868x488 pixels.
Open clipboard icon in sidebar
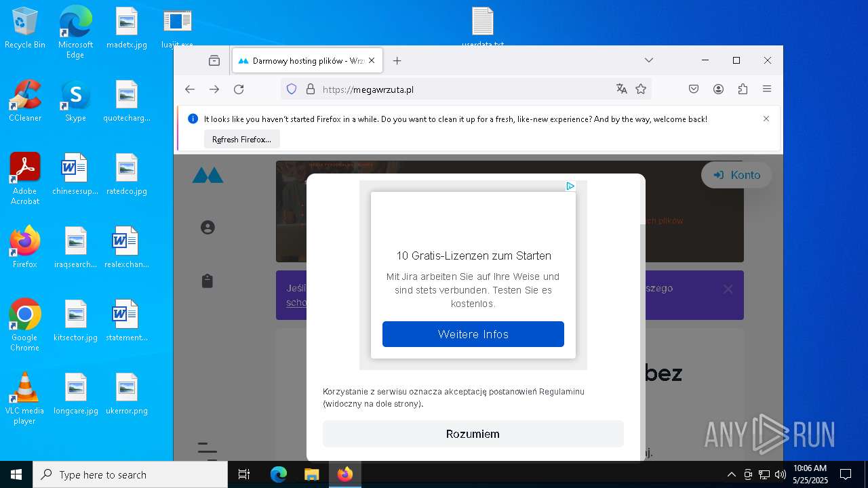click(208, 281)
